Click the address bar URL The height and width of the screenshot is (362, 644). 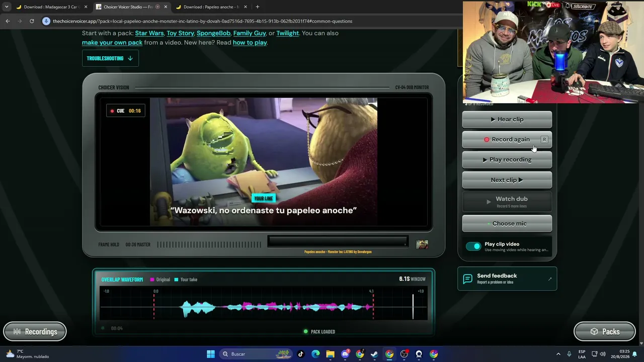(x=202, y=21)
